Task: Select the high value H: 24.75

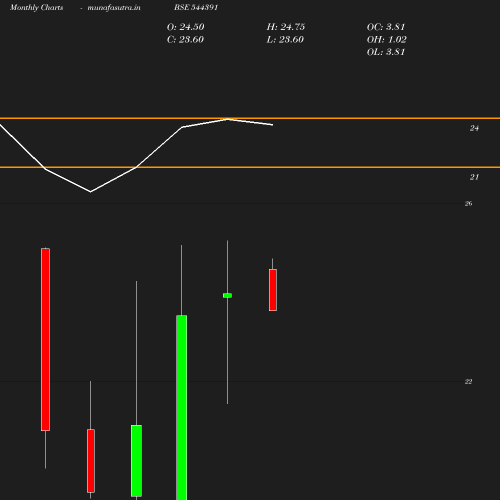Action: 286,27
